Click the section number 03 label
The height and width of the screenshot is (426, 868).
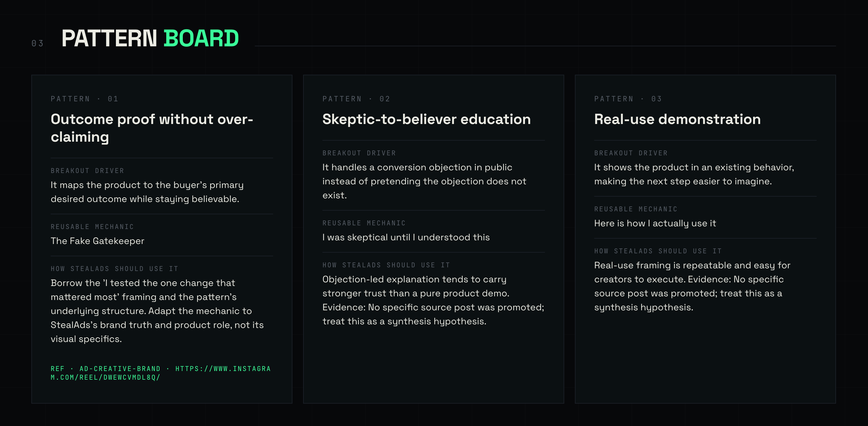click(x=37, y=44)
